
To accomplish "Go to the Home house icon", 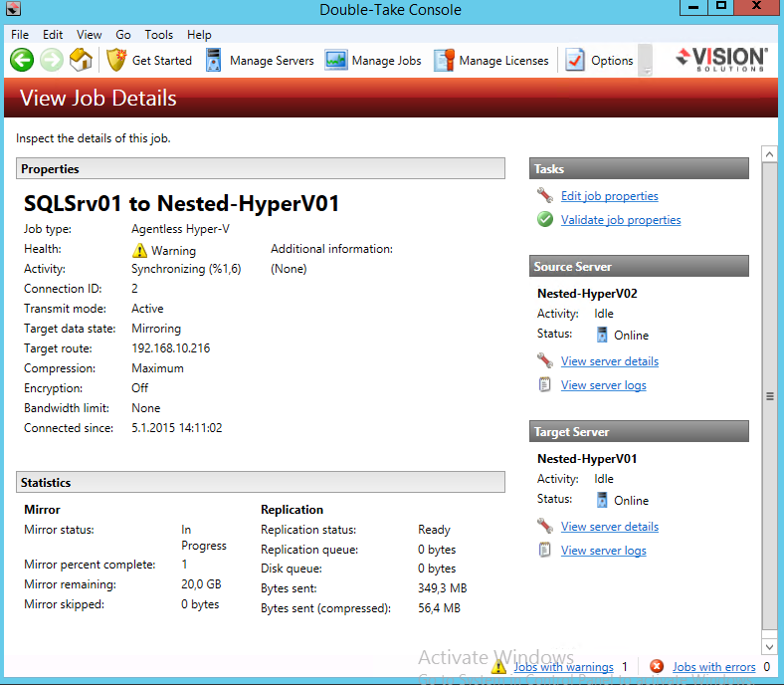I will coord(81,60).
